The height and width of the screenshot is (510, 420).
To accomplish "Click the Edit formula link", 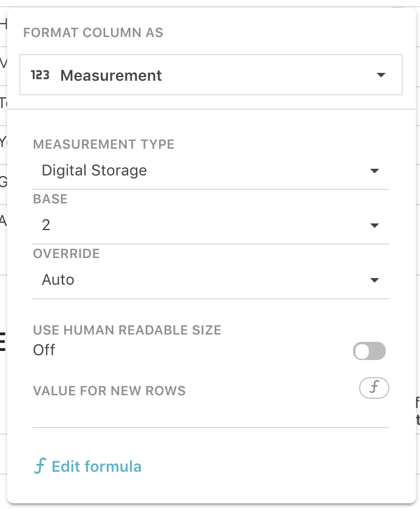I will [x=97, y=466].
